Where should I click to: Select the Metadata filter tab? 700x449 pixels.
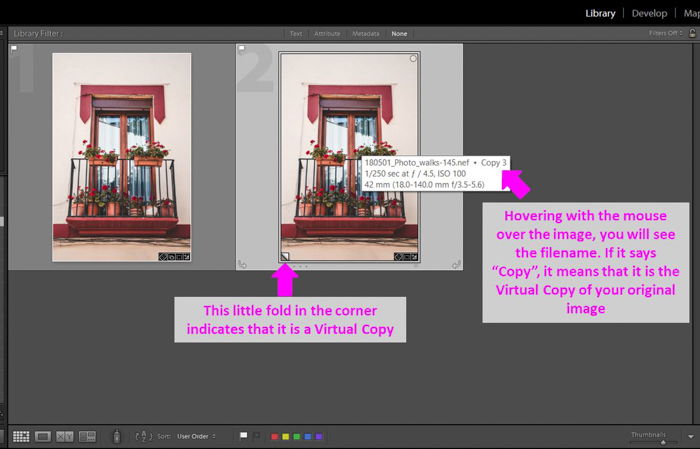coord(366,34)
